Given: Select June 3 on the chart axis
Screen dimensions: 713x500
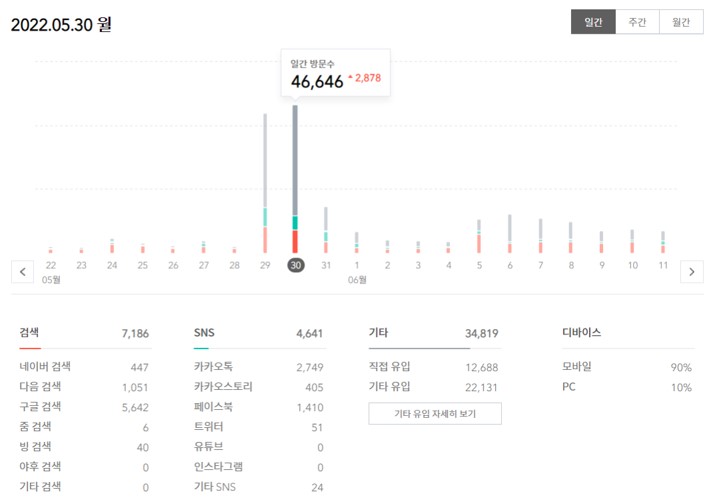Looking at the screenshot, I should pyautogui.click(x=418, y=265).
